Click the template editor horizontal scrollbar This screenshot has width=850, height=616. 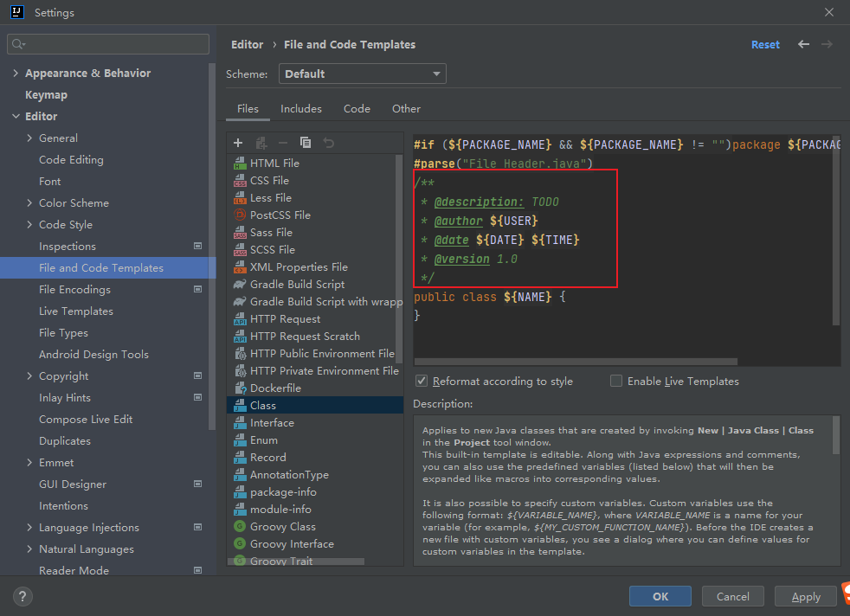point(575,362)
